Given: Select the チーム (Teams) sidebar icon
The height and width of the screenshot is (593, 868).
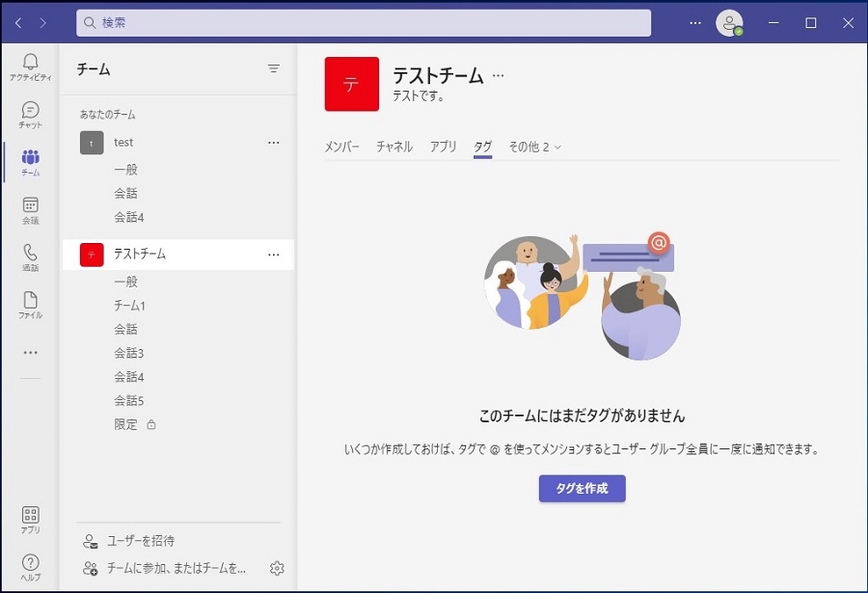Looking at the screenshot, I should tap(31, 162).
